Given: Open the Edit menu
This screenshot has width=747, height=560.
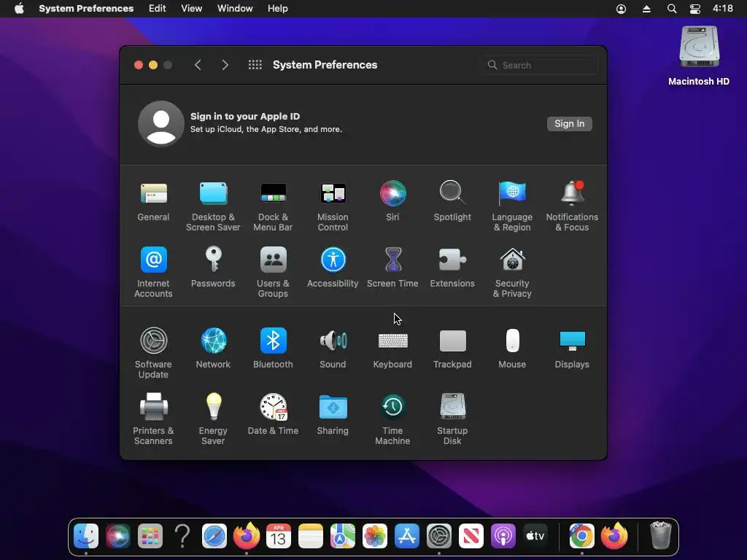Looking at the screenshot, I should click(158, 9).
